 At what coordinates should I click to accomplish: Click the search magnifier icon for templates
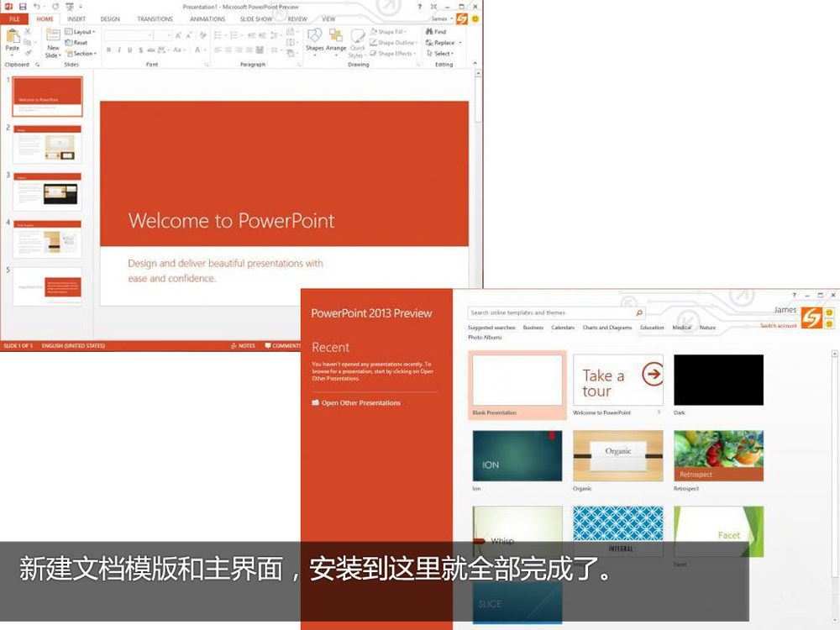pos(638,312)
